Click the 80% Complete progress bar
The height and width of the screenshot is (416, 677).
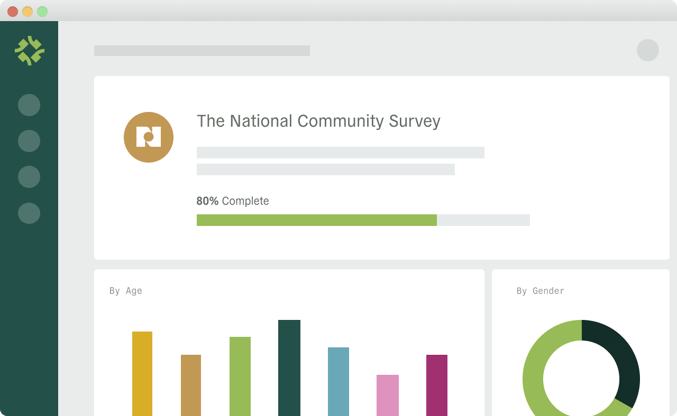click(x=363, y=220)
